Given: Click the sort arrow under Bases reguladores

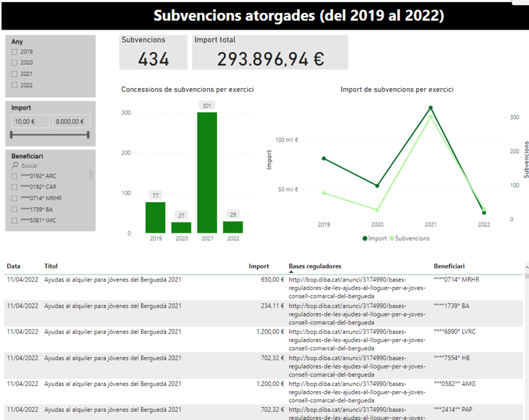Looking at the screenshot, I should (x=291, y=272).
